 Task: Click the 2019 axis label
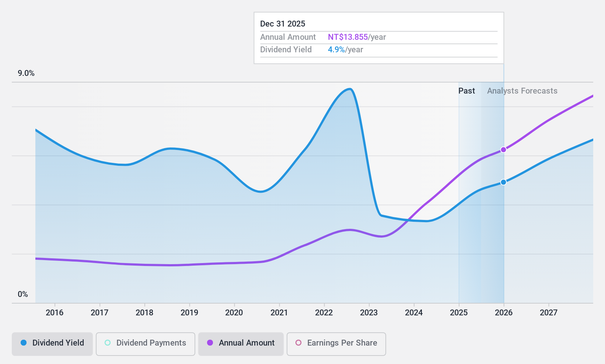pos(189,313)
